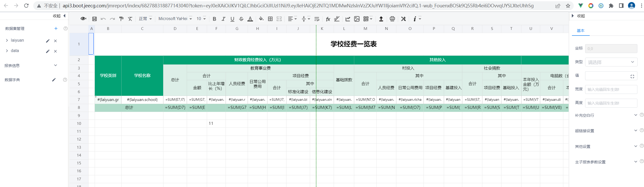Open help for 数据字典
Viewport: 644px width, 187px height.
tap(65, 80)
